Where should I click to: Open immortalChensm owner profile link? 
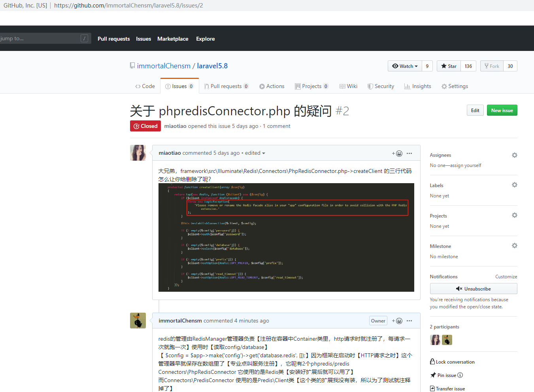pos(164,66)
